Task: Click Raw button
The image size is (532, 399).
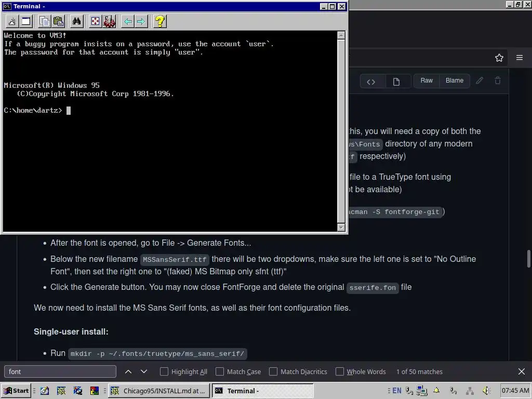Action: [x=427, y=81]
